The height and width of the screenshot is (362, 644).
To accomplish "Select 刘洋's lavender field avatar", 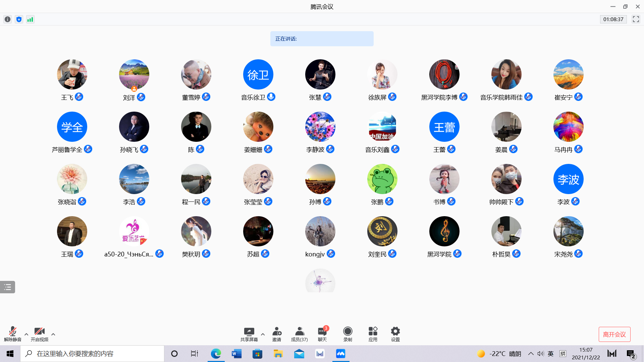I will click(x=134, y=74).
